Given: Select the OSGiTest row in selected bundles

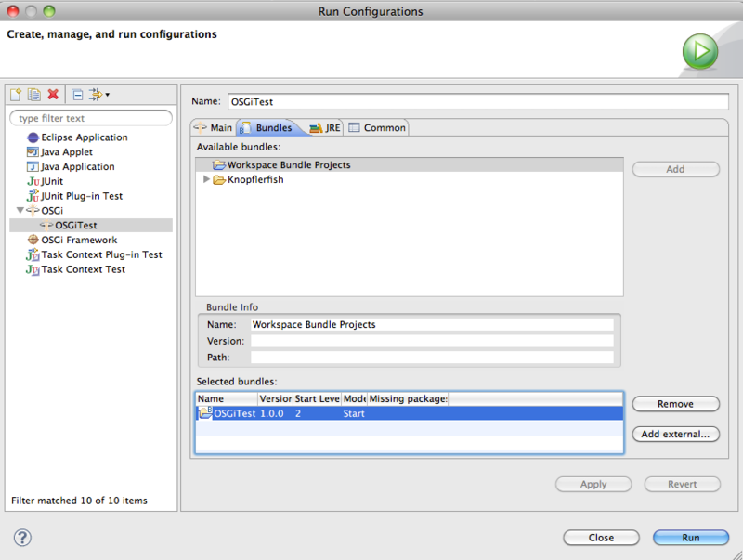Looking at the screenshot, I should (410, 413).
